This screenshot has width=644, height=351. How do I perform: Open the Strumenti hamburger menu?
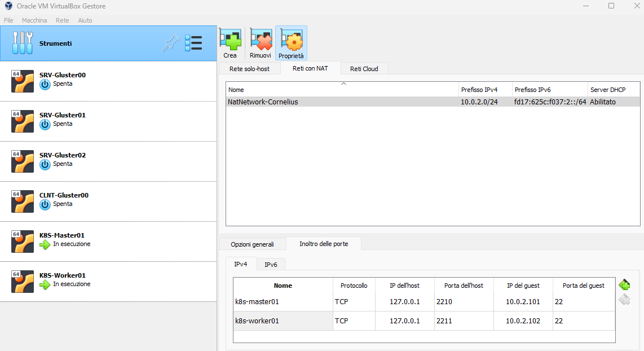click(193, 43)
